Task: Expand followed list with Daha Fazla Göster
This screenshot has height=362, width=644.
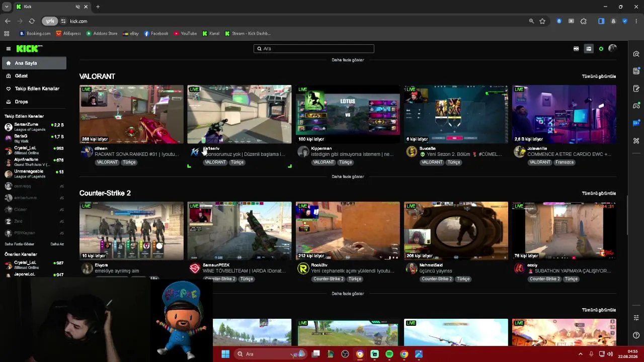Action: 20,244
